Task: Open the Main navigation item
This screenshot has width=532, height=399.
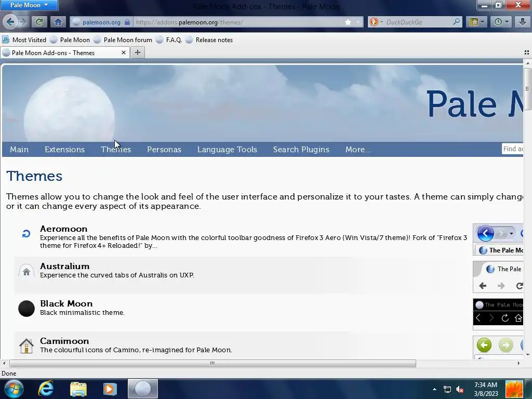Action: 19,149
